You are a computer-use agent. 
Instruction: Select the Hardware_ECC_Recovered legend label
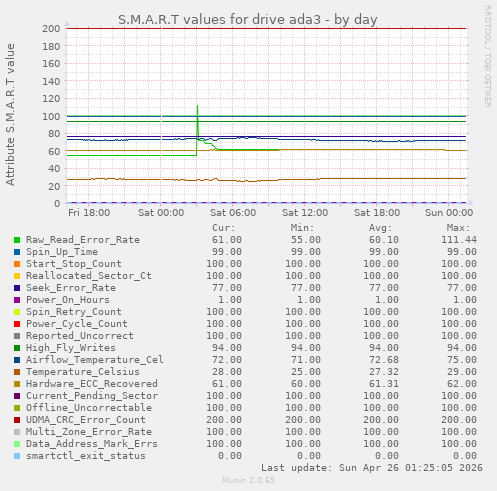tap(92, 384)
